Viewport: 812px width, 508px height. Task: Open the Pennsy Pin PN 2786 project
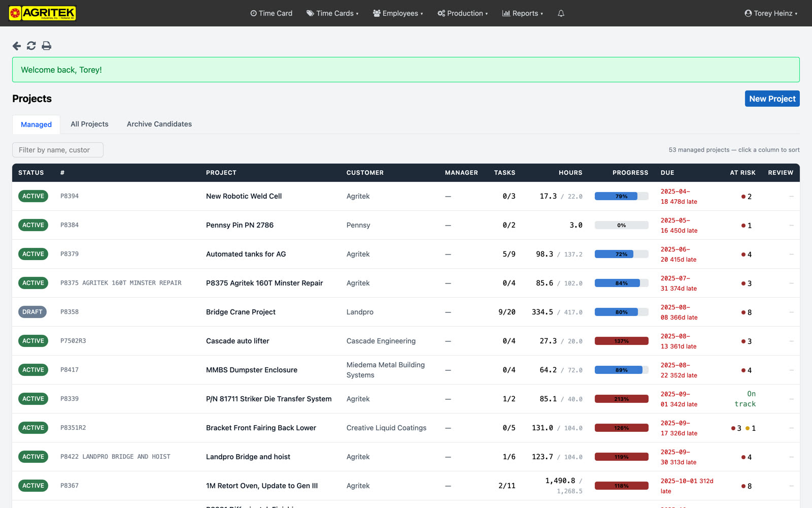pyautogui.click(x=240, y=225)
